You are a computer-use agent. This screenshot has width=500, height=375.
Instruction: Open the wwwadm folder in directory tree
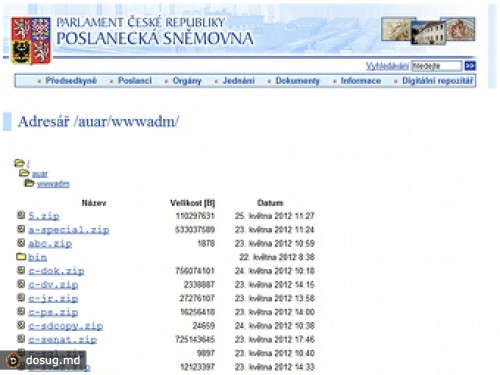(53, 184)
